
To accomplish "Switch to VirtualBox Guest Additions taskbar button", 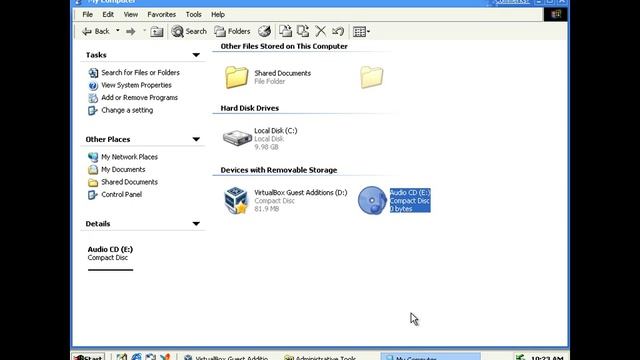I will pos(229,357).
